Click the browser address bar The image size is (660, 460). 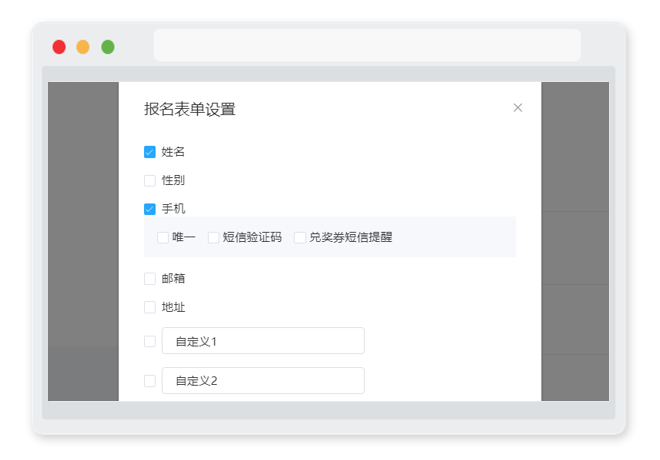[367, 45]
